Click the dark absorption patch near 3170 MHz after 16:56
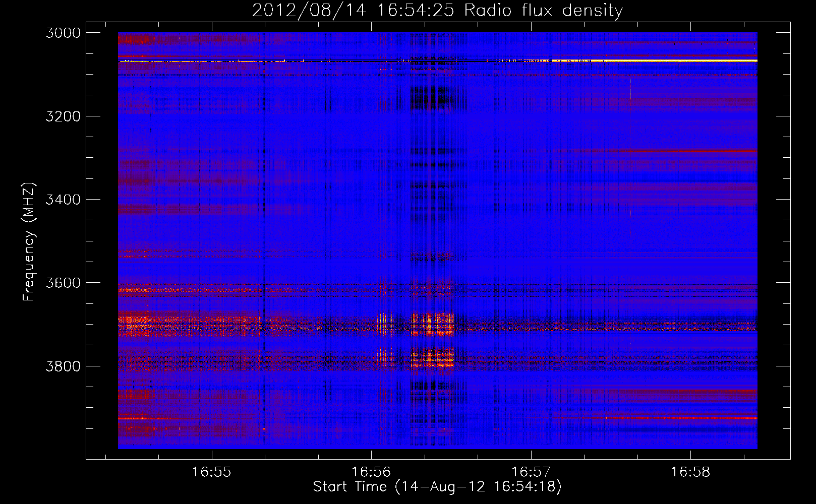Screen dimensions: 816x504 pyautogui.click(x=429, y=98)
